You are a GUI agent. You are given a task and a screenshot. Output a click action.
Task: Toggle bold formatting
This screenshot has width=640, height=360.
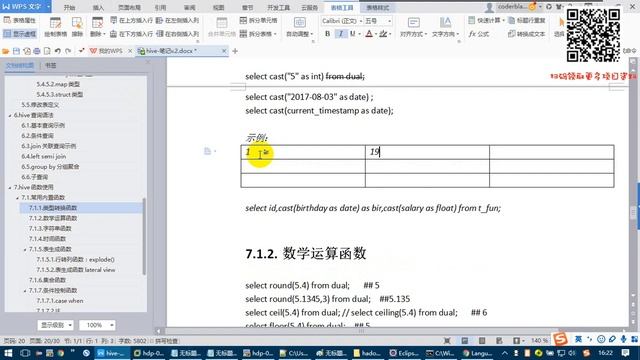pos(327,34)
